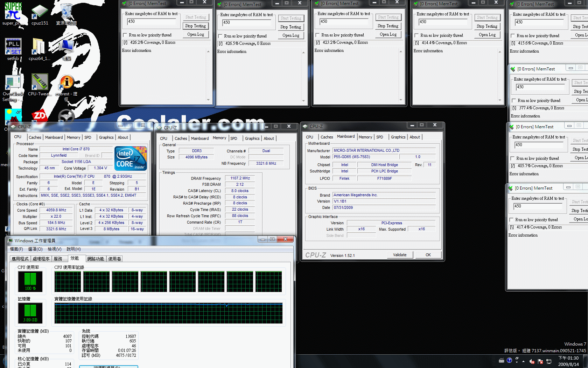Click the title icon of the 426.2% MemTest window
The height and width of the screenshot is (368, 588).
tap(124, 4)
